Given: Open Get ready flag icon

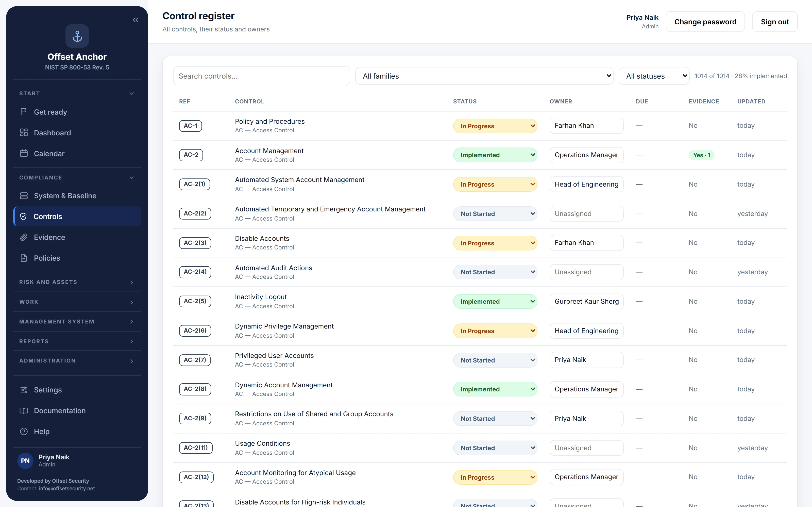Looking at the screenshot, I should [24, 112].
